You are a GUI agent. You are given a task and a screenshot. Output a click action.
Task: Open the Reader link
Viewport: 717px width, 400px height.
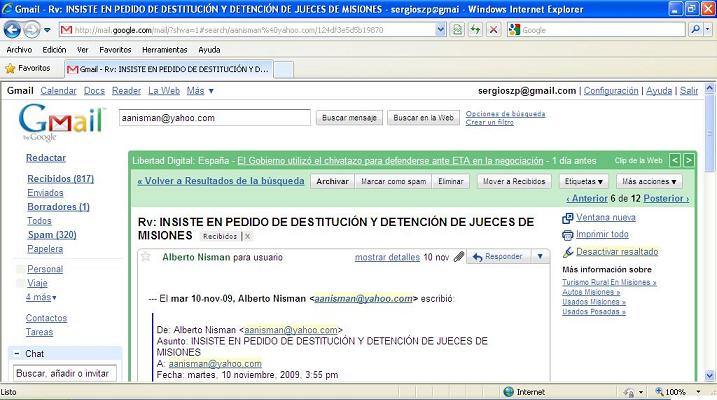tap(126, 91)
